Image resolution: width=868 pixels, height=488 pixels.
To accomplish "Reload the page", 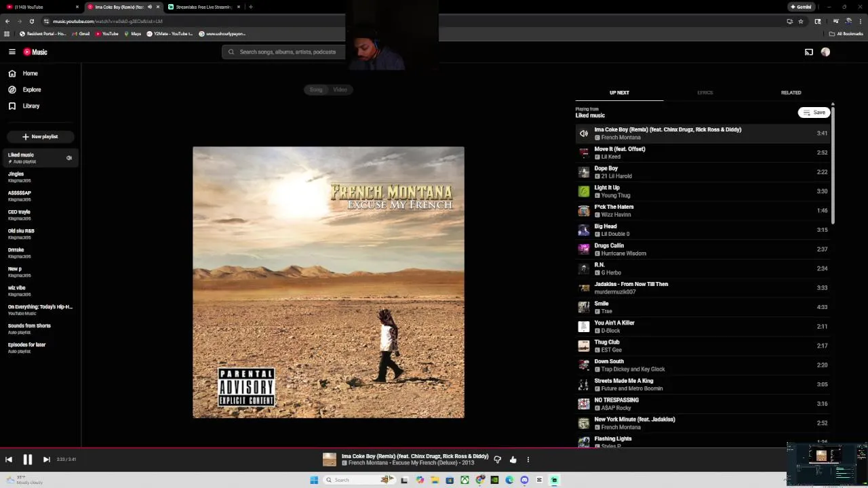I will click(31, 21).
